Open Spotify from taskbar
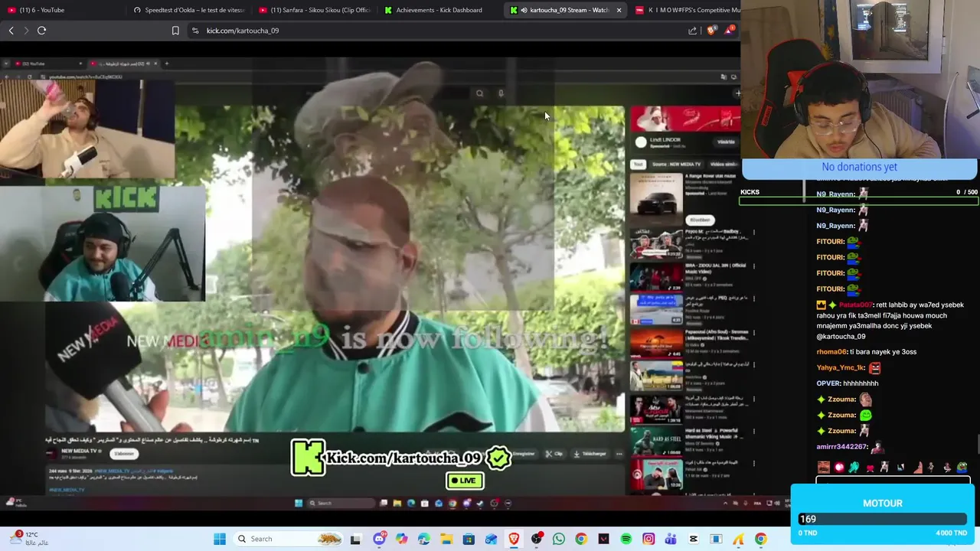 pos(626,539)
